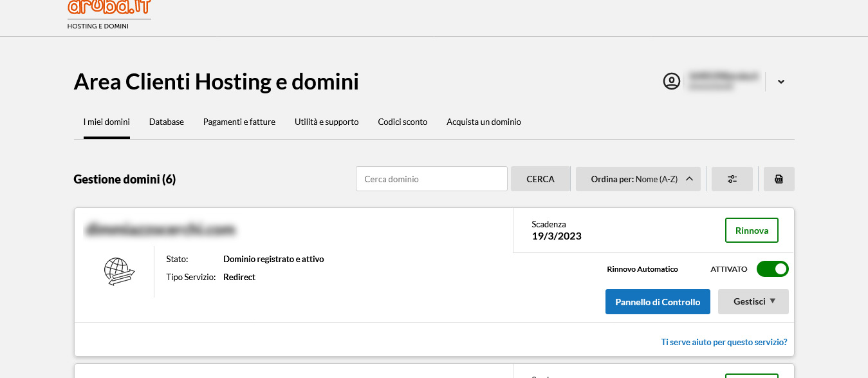Expand the Gestisci dropdown
The height and width of the screenshot is (378, 868).
pos(753,301)
